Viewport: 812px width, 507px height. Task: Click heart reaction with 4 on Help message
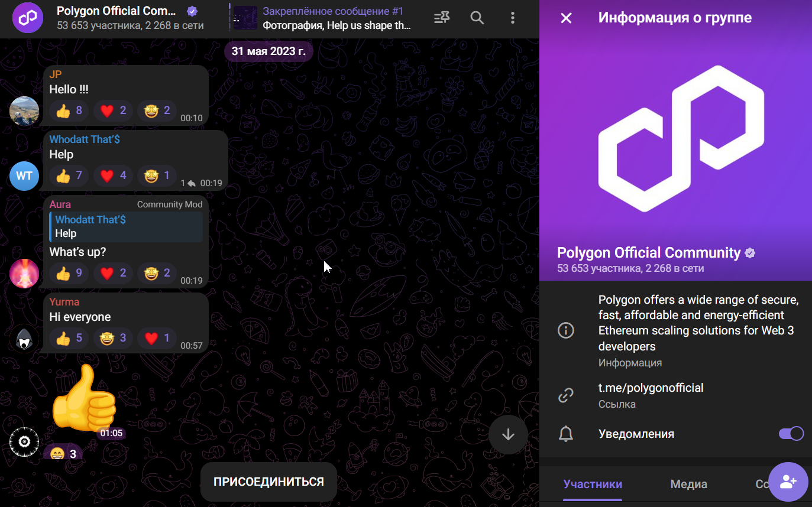(113, 175)
